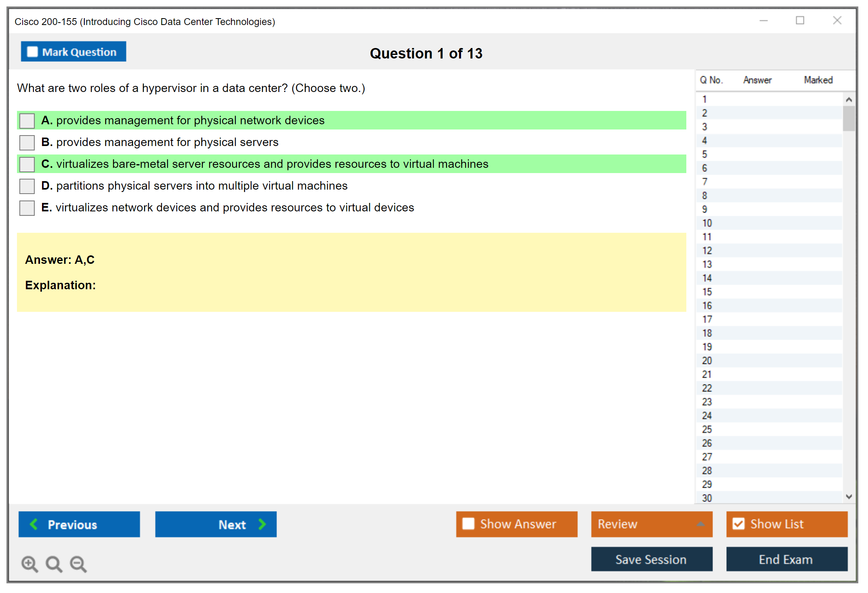
Task: Click the green right arrow on Next
Action: tap(262, 524)
